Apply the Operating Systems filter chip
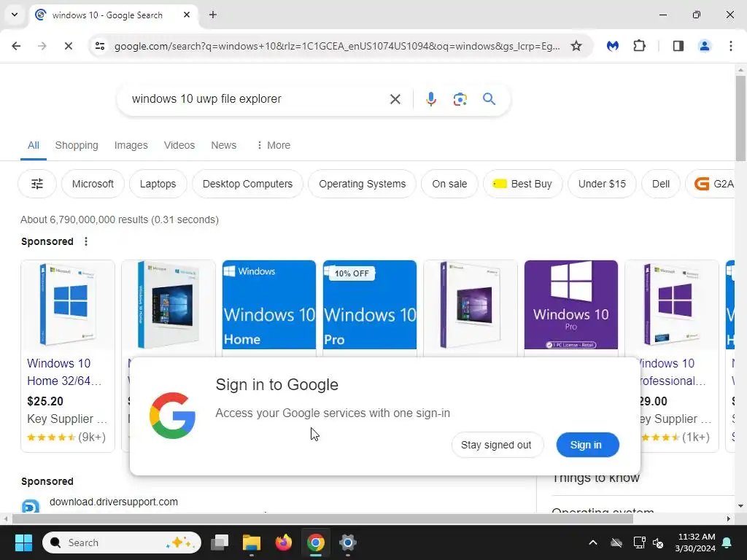This screenshot has height=560, width=747. point(362,184)
